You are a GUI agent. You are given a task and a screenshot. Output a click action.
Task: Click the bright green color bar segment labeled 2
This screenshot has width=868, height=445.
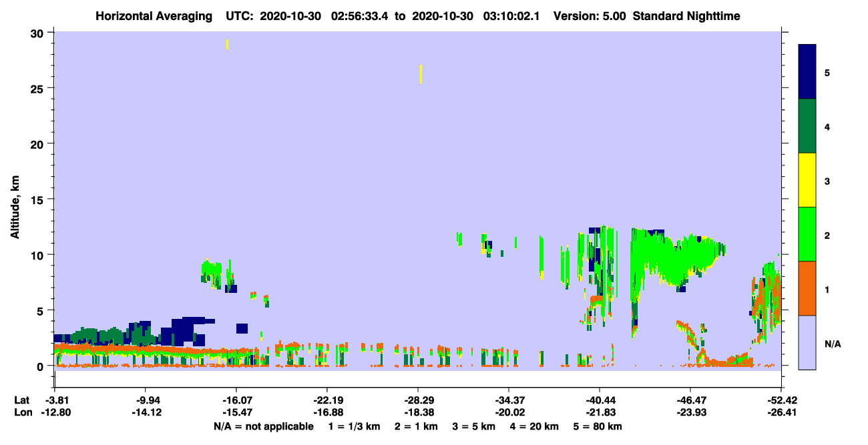[x=807, y=234]
